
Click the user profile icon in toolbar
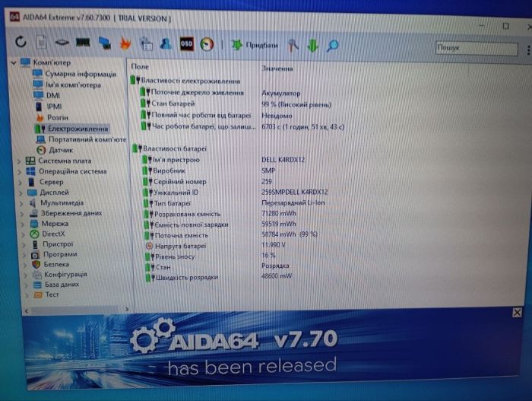[165, 44]
